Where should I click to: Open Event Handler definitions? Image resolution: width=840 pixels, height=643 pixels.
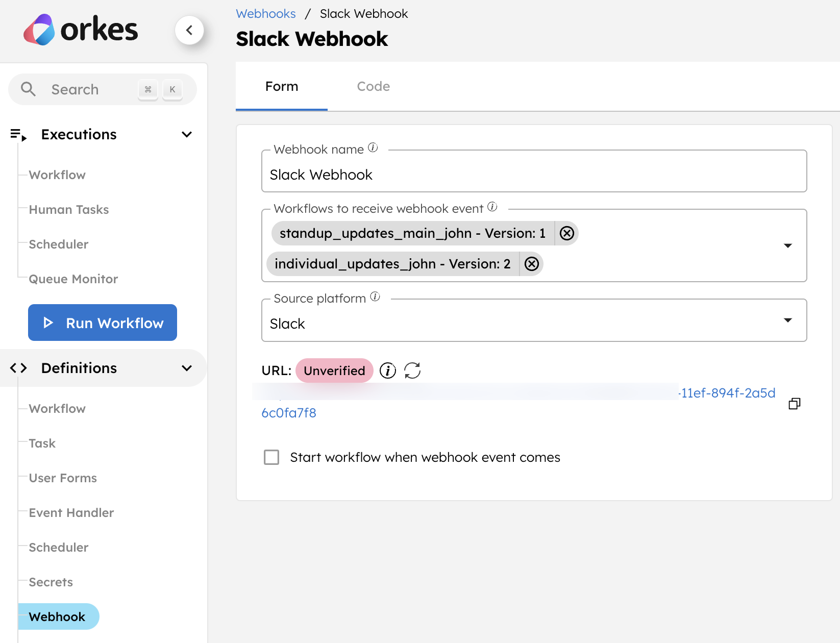coord(71,513)
